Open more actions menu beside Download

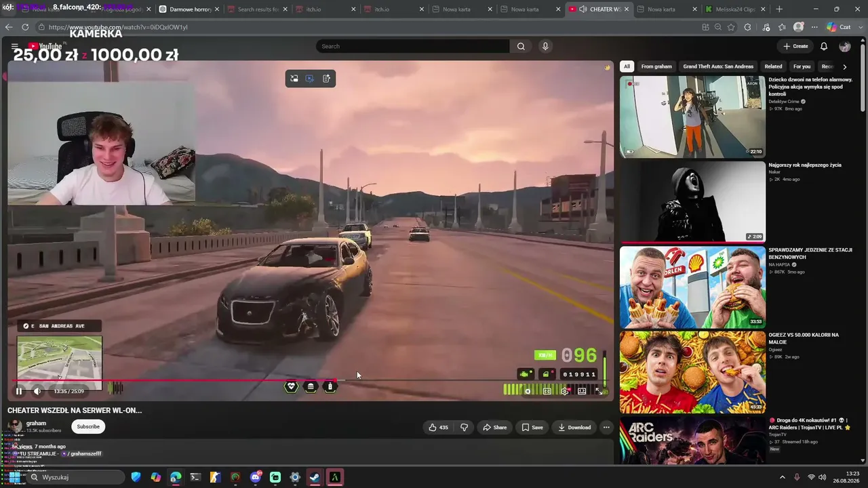pos(606,428)
